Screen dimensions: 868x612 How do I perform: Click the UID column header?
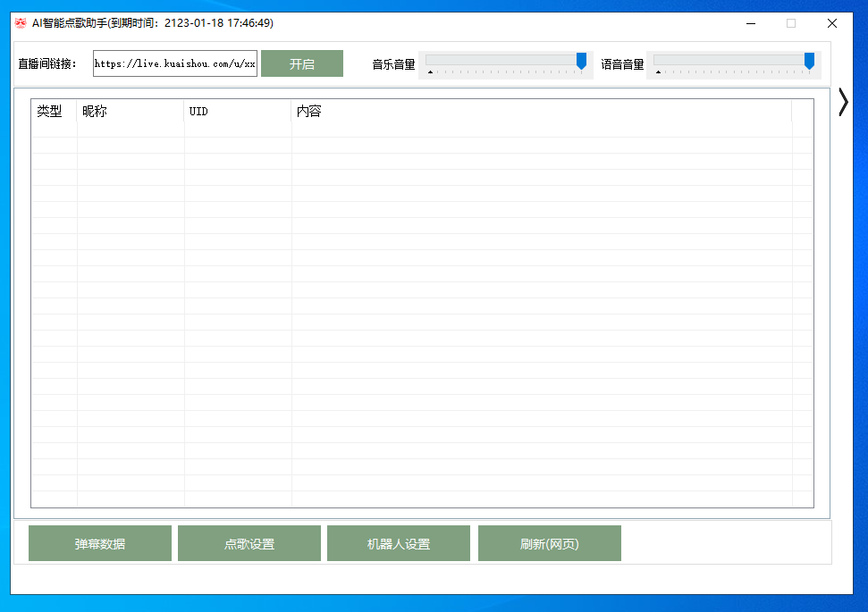pyautogui.click(x=238, y=112)
